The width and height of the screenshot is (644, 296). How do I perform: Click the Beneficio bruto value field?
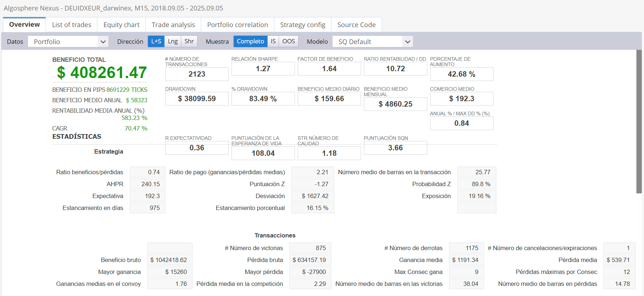coord(169,260)
